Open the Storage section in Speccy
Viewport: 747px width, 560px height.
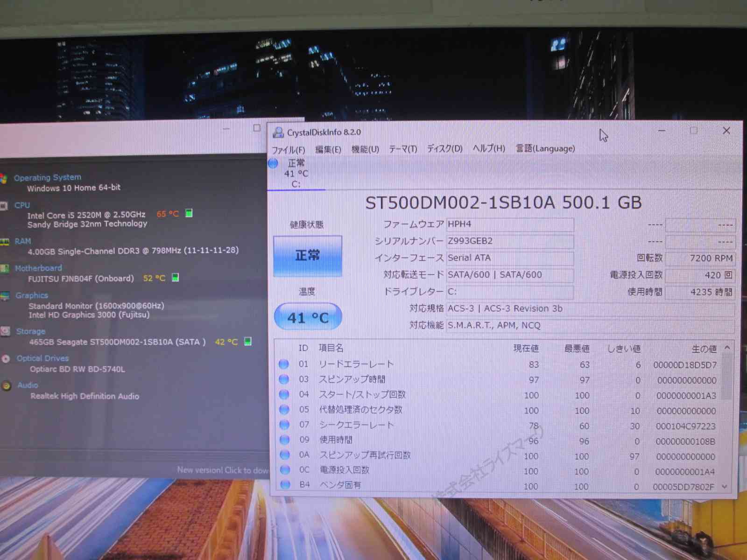click(x=31, y=331)
